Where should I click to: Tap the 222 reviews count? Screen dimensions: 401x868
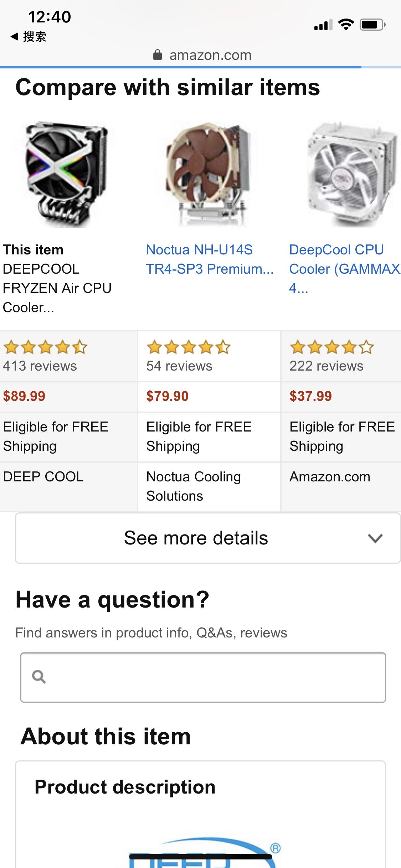[x=326, y=366]
